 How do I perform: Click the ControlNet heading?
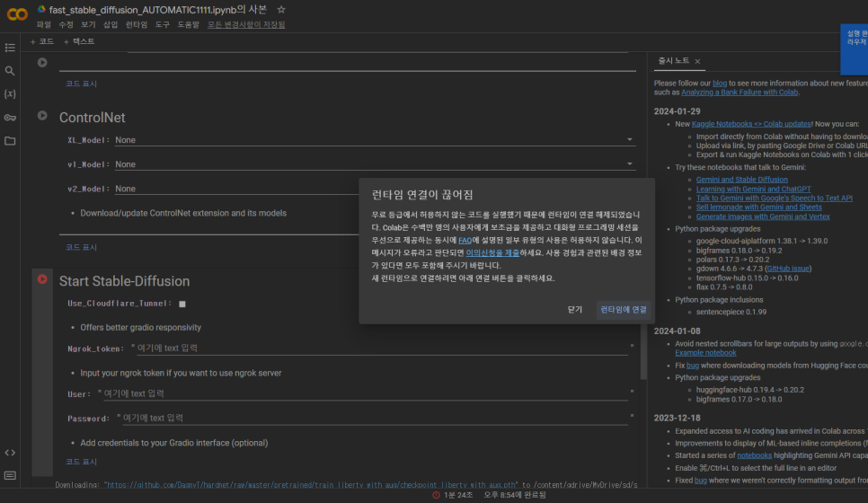92,118
